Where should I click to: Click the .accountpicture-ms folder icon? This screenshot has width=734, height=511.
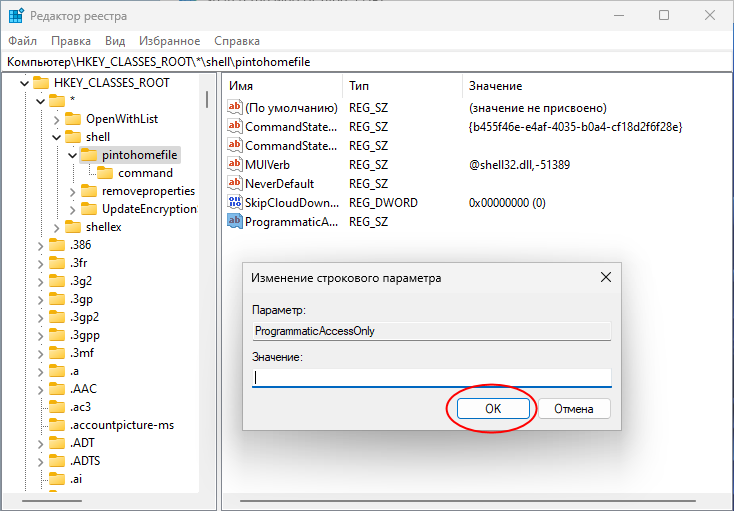tap(57, 425)
